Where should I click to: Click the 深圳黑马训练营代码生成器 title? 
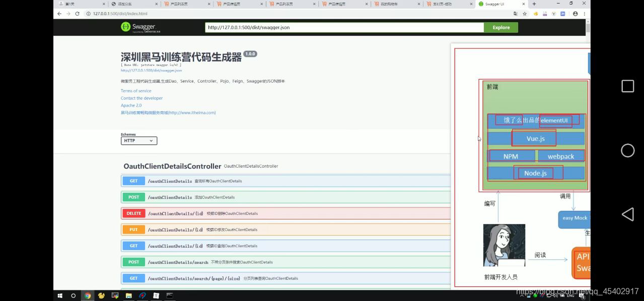point(181,57)
